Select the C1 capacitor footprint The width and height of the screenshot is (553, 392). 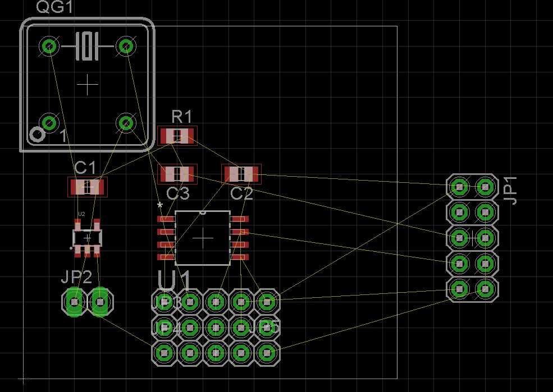(x=88, y=187)
